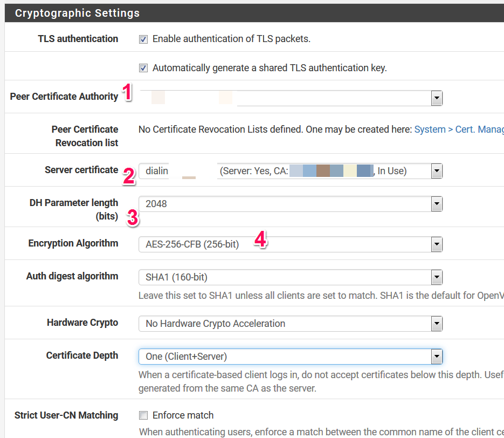Click 'generated from the same CA' help text
Screen dimensions: 504x438
(x=227, y=388)
